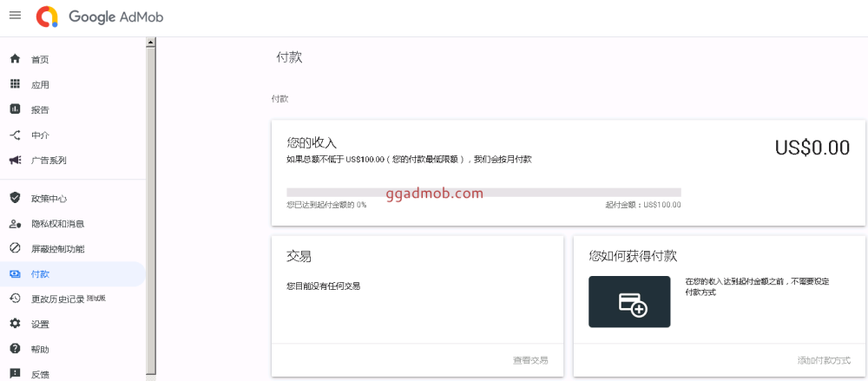Open the 屏蔽控制功能 menu item
868x381 pixels.
pos(73,248)
